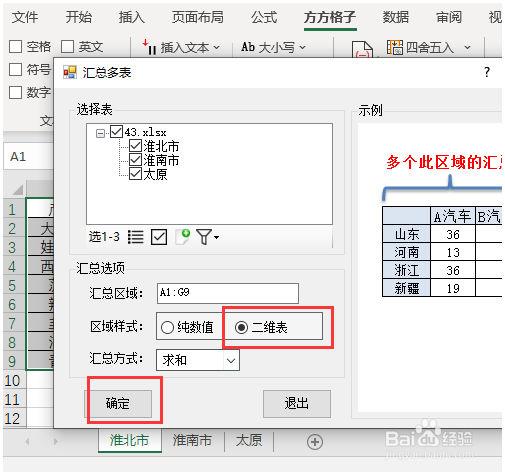The width and height of the screenshot is (505, 475).
Task: Click the add file icon with green plus
Action: (x=183, y=237)
